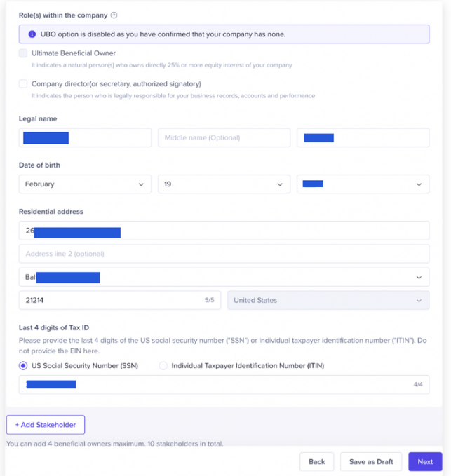Screen dimensions: 451x476
Task: Click the Tax ID last 4 digits field
Action: [224, 384]
